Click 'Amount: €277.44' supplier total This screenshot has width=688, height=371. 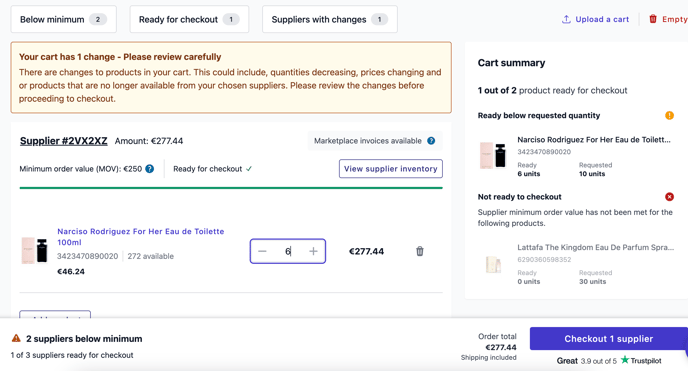(149, 141)
